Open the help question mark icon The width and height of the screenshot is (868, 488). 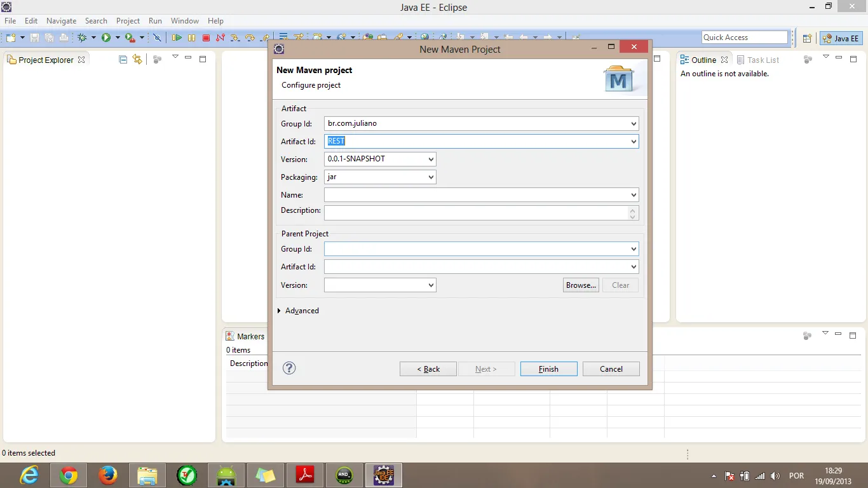pos(289,368)
